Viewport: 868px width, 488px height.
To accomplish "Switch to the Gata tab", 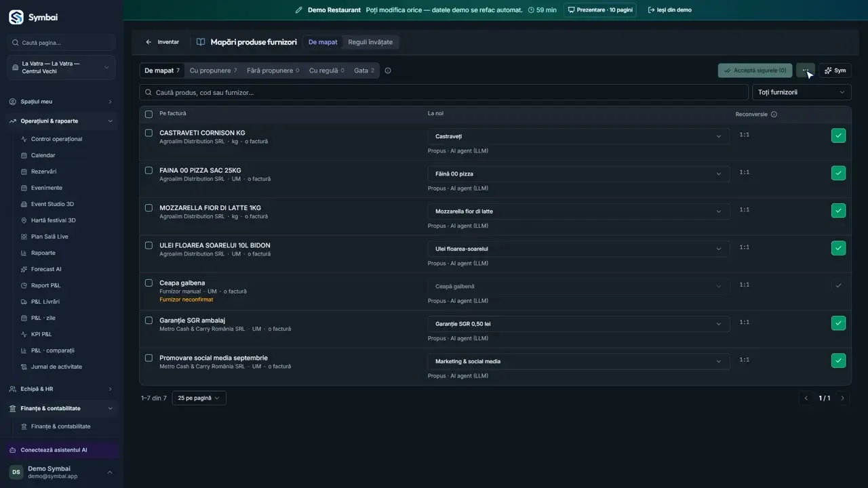I will (x=363, y=70).
